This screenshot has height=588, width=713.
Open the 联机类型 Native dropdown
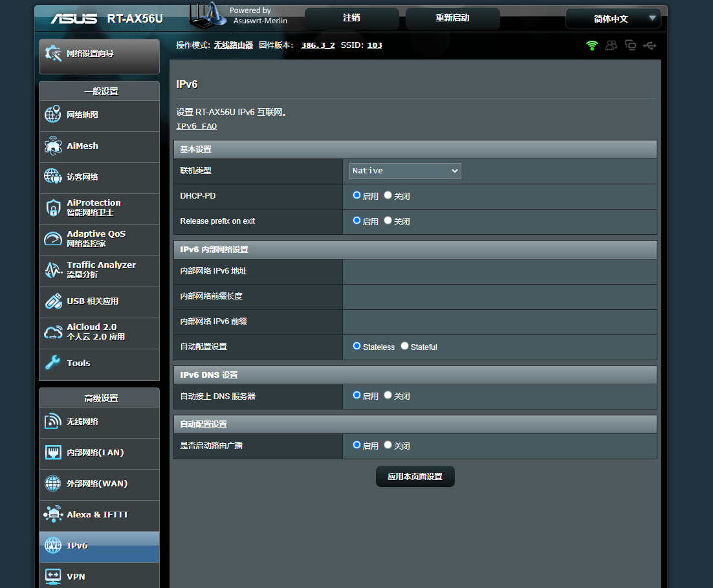coord(405,171)
